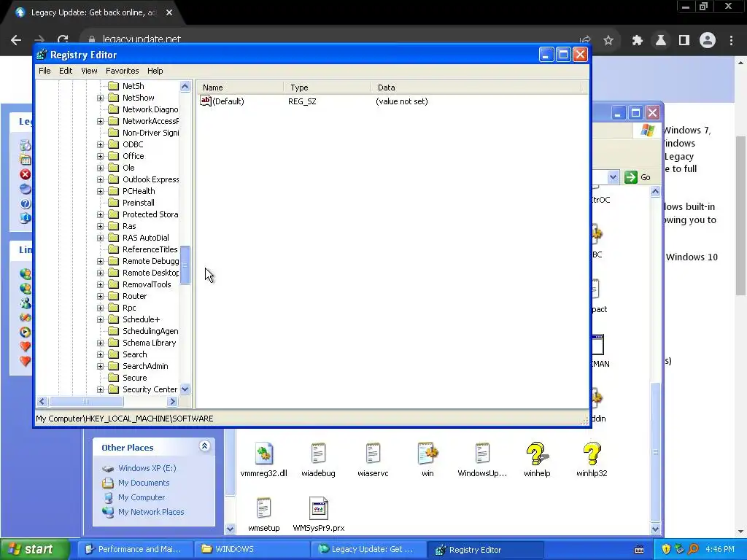
Task: Click the Chrome back arrow
Action: [16, 40]
